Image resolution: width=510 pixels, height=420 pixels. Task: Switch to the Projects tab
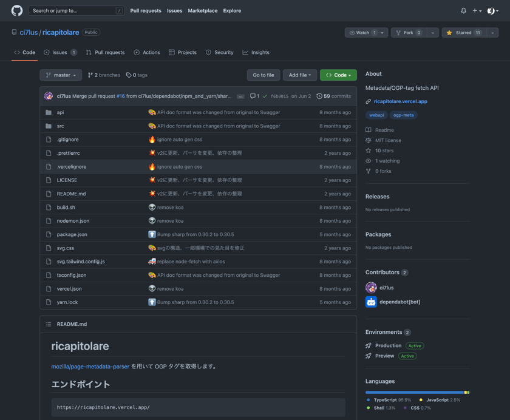point(183,52)
